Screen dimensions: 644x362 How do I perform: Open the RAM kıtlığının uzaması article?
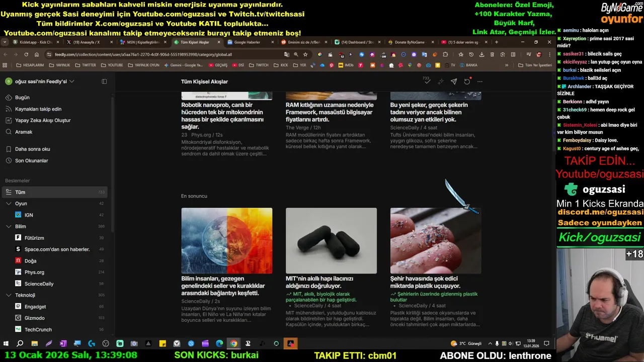click(330, 113)
